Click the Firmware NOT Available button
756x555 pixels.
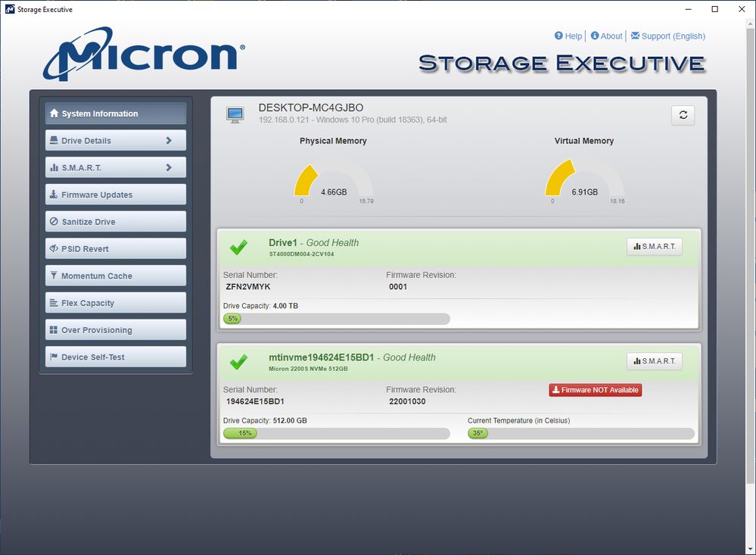595,390
